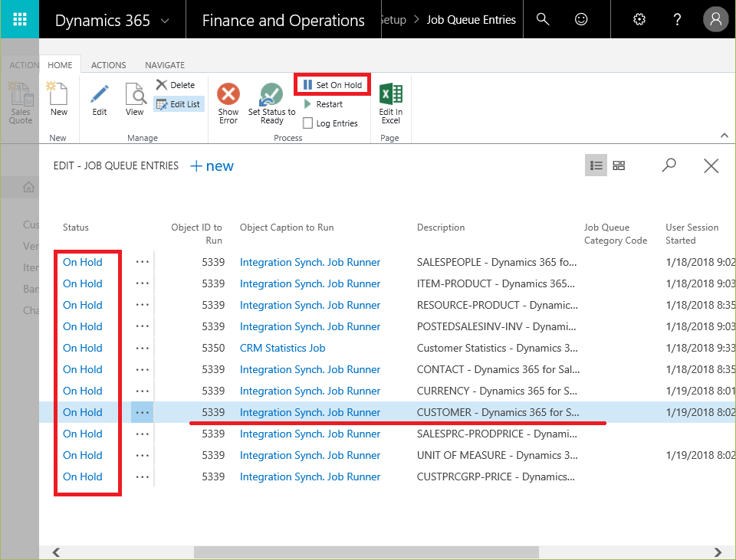Open row menu for UNIT OF MEASURE entry
Screen dimensions: 736x560
point(143,455)
